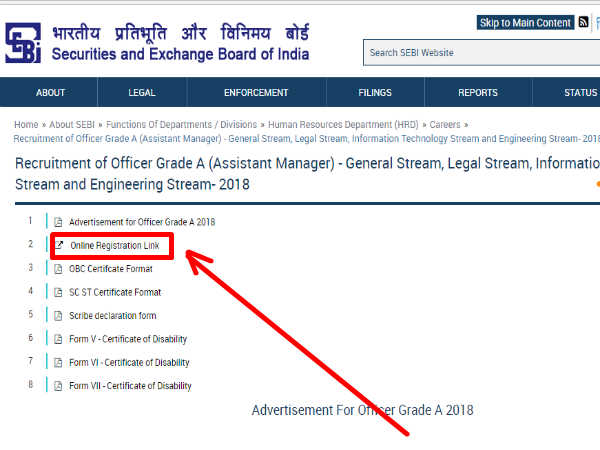The image size is (600, 450).
Task: Go to Home breadcrumb
Action: click(26, 125)
